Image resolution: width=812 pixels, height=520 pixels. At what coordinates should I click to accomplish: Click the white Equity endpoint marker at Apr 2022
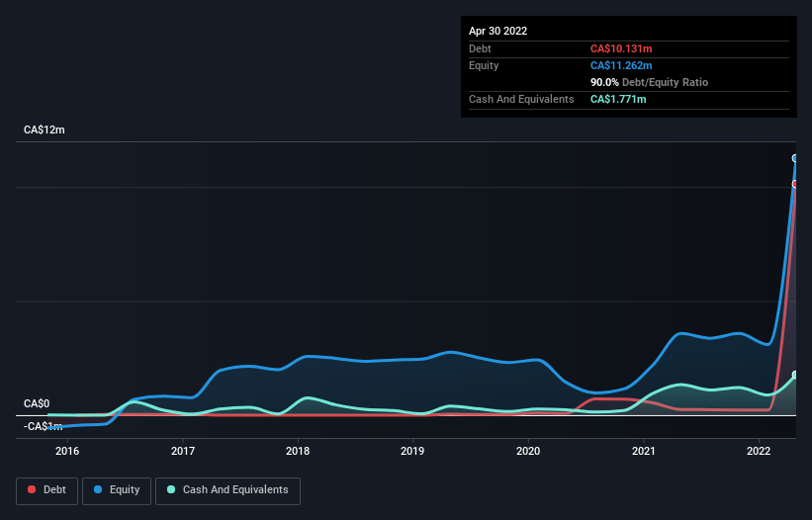point(795,158)
